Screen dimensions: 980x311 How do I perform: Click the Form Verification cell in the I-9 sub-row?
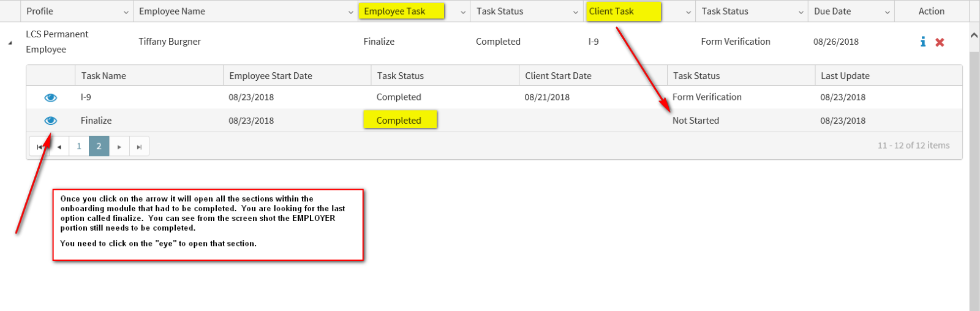click(x=707, y=97)
